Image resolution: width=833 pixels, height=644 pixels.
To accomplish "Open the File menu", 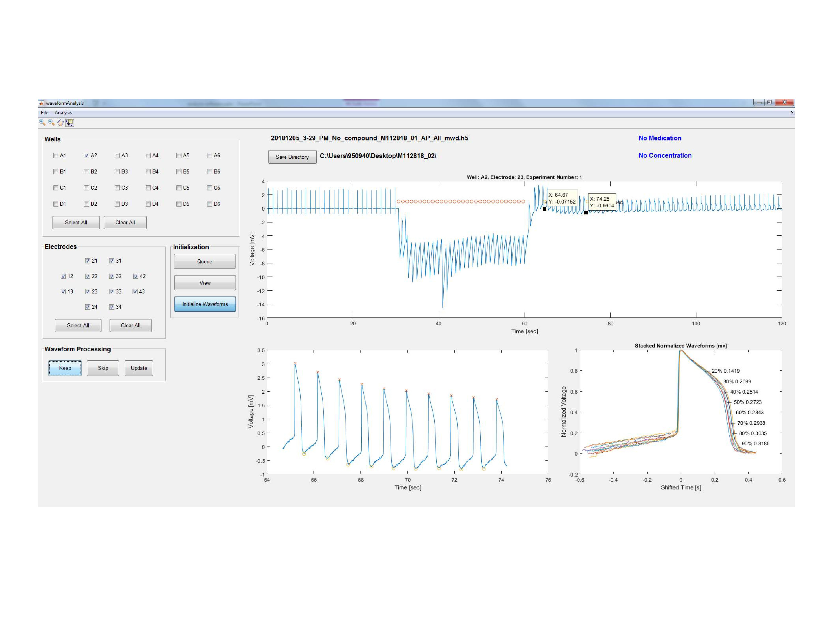I will (x=45, y=113).
